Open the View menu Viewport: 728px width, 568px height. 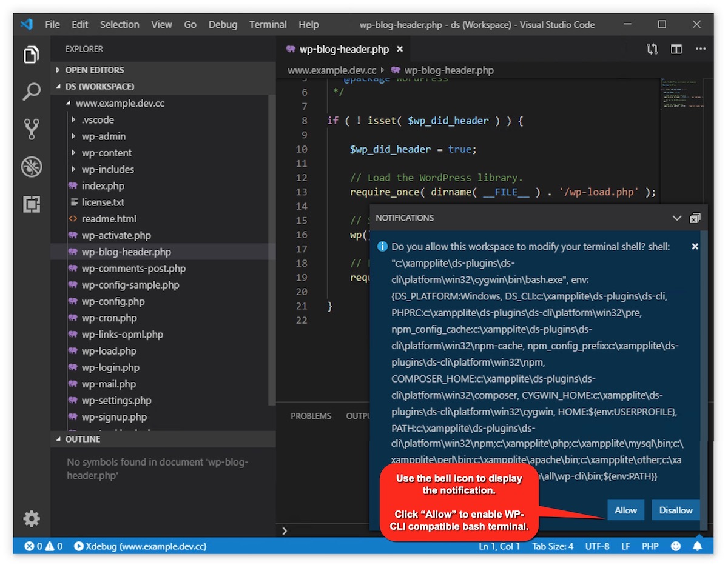coord(161,24)
